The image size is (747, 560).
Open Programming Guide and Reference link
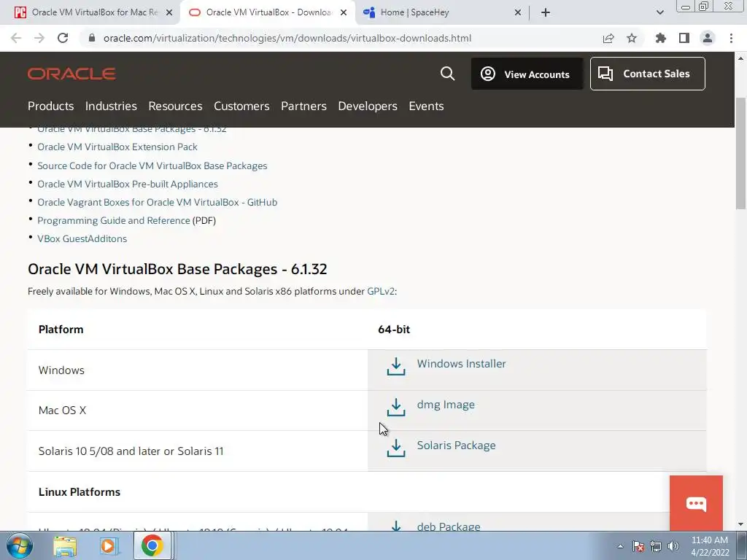(113, 220)
